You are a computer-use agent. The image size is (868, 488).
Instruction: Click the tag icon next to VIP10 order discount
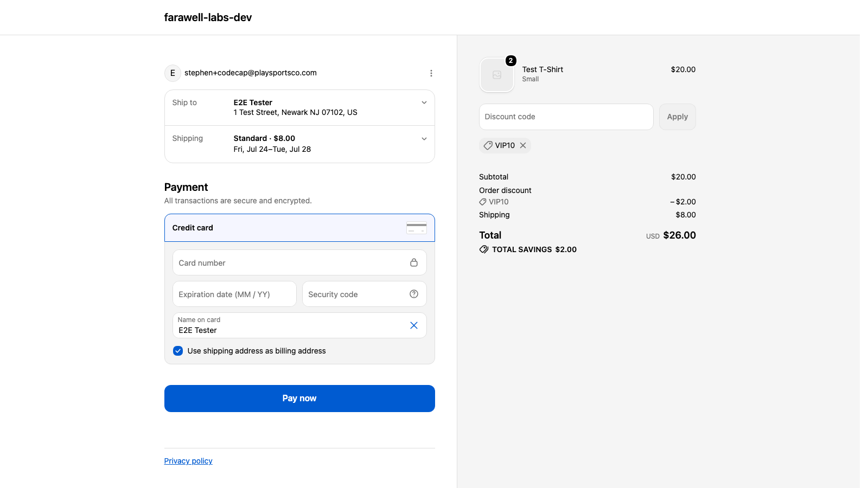click(483, 202)
